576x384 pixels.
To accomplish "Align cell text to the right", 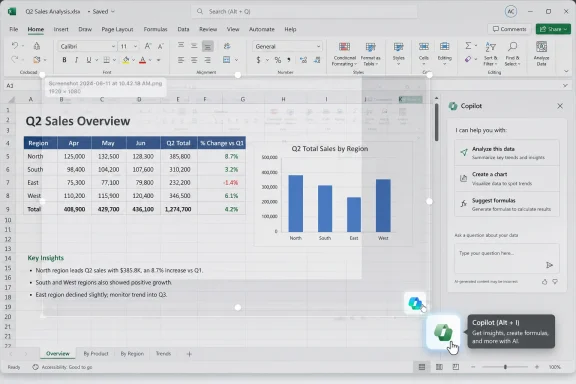I will (208, 60).
